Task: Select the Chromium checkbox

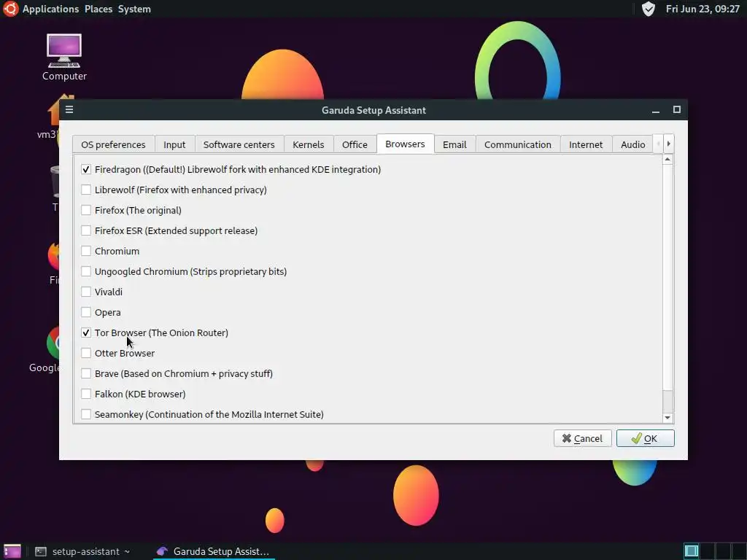Action: pyautogui.click(x=86, y=251)
